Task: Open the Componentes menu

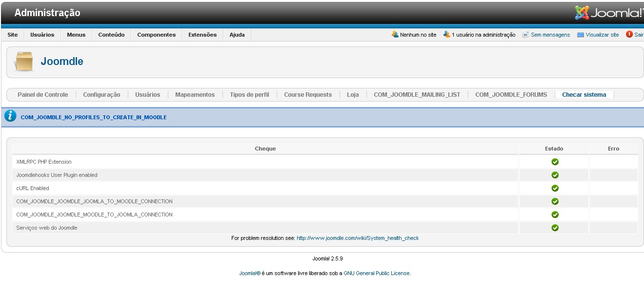Action: 156,35
